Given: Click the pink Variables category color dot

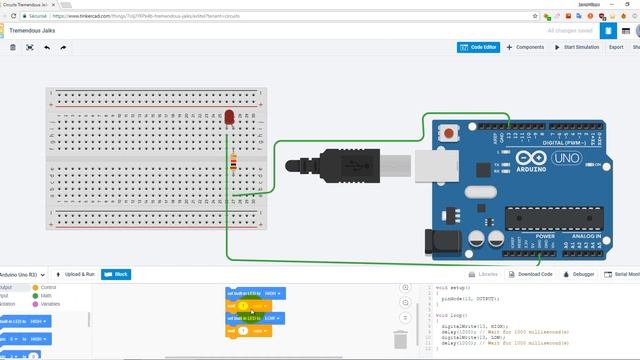Looking at the screenshot, I should [x=35, y=304].
